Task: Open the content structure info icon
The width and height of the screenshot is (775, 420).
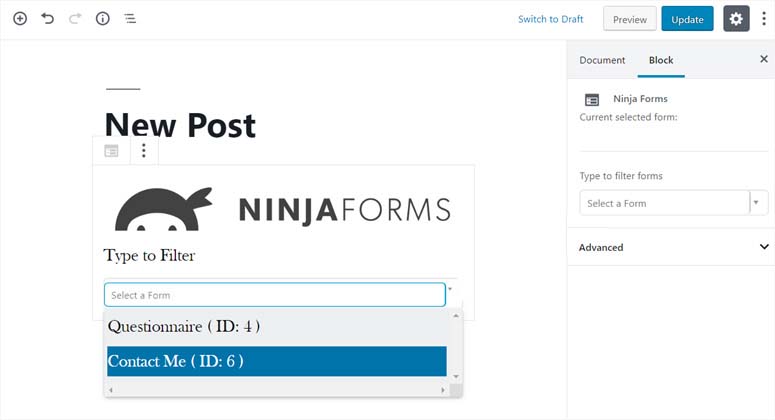Action: (102, 19)
